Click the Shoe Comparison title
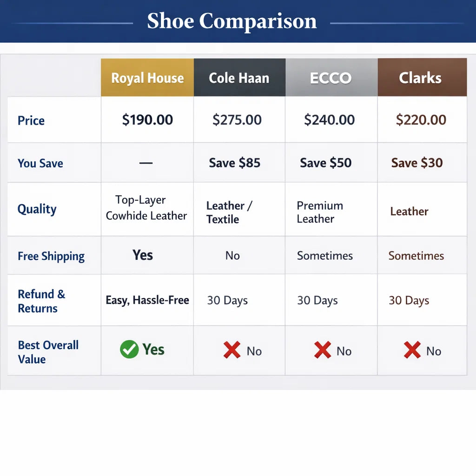This screenshot has width=476, height=476. (x=232, y=21)
